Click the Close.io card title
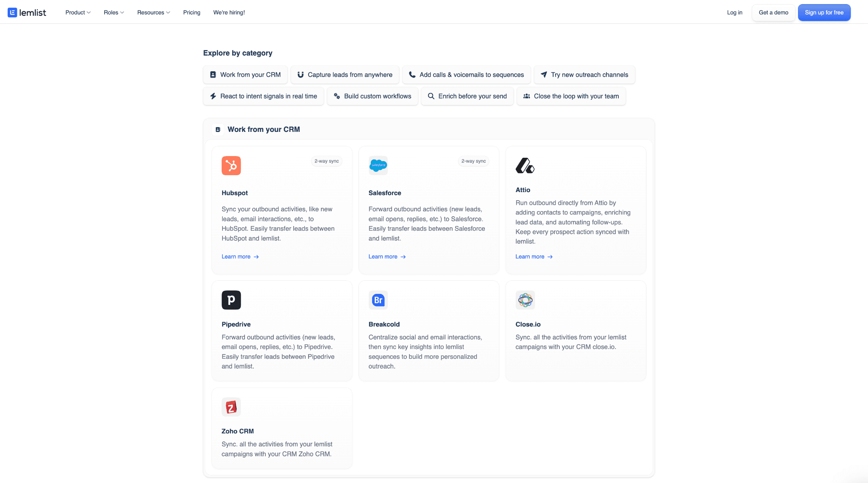 (x=528, y=324)
